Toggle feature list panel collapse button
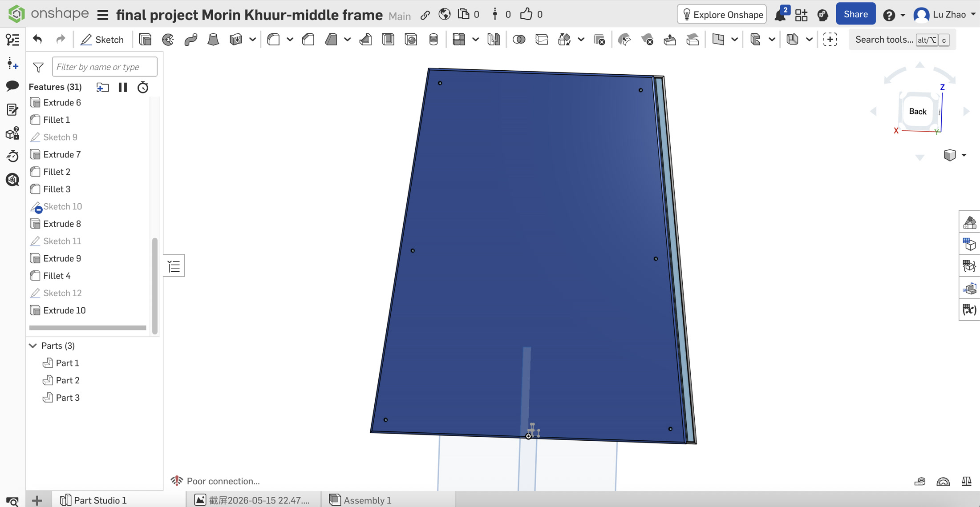Screen dimensions: 980x507 [174, 266]
